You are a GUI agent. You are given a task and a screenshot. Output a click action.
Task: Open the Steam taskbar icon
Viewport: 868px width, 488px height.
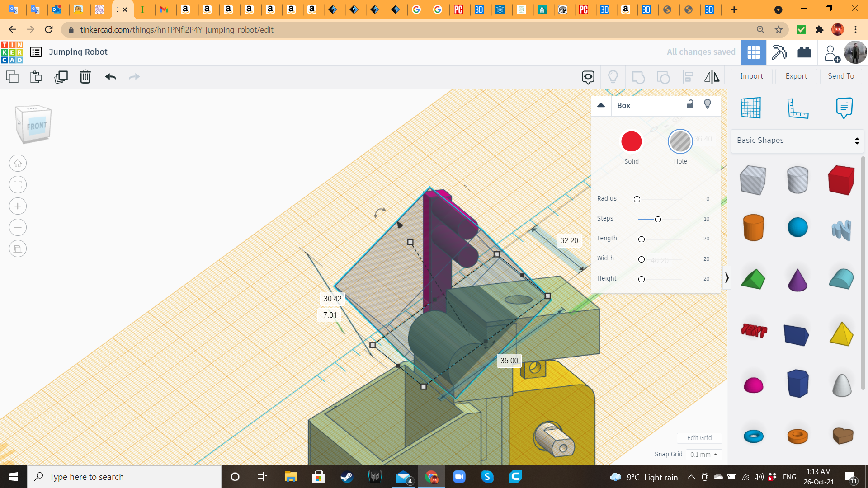(x=347, y=477)
